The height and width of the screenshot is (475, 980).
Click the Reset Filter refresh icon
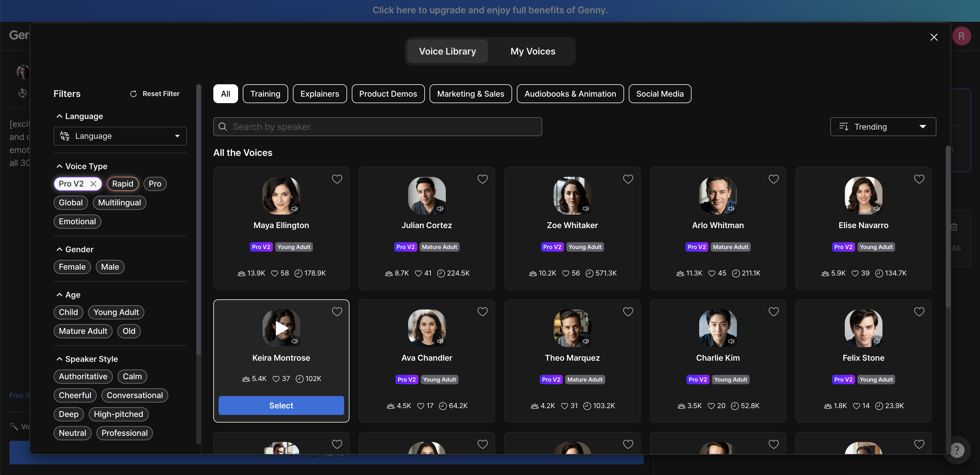tap(133, 94)
